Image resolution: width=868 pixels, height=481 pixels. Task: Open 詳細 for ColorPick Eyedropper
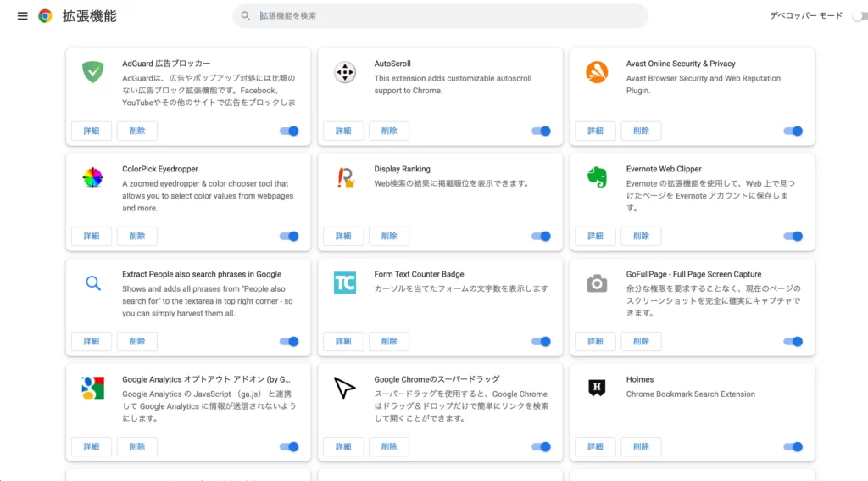point(92,236)
